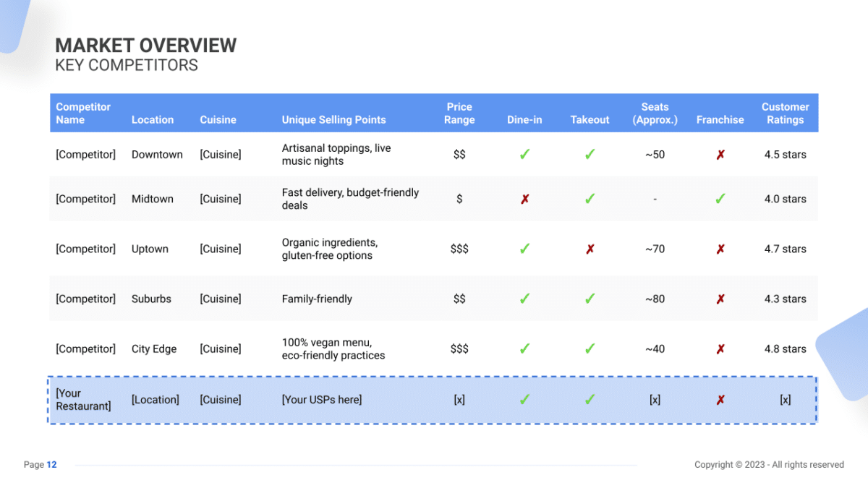The height and width of the screenshot is (488, 868).
Task: Click the green Takeout checkmark in the Midtown row
Action: pos(590,199)
